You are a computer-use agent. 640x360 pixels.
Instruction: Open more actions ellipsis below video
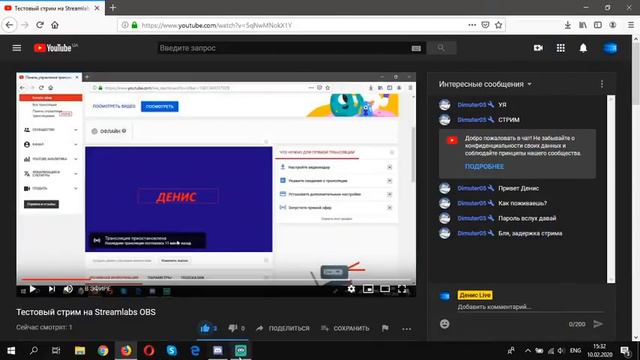click(x=407, y=329)
